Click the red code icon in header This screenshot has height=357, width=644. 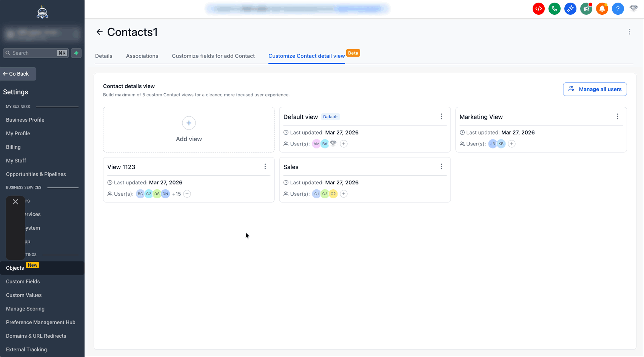(x=538, y=9)
